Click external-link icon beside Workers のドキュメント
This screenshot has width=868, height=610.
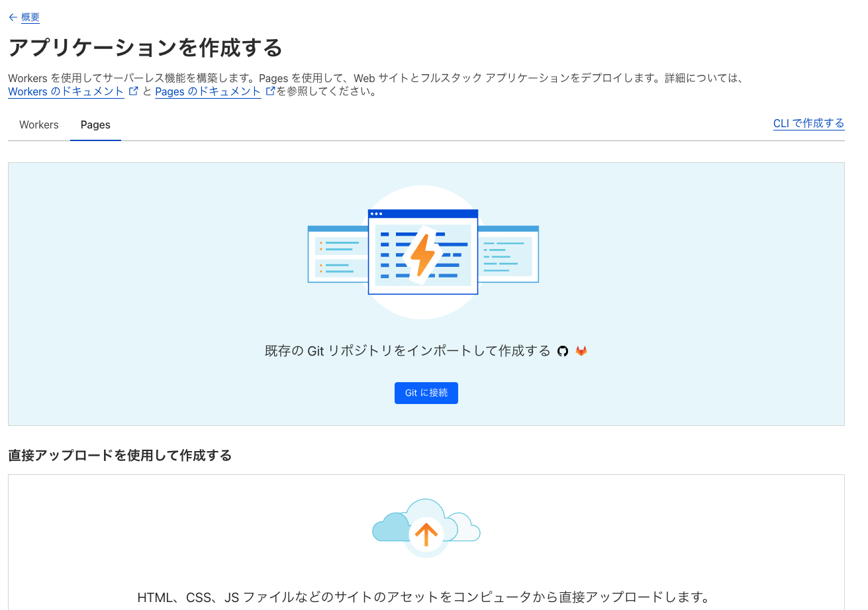[x=133, y=91]
